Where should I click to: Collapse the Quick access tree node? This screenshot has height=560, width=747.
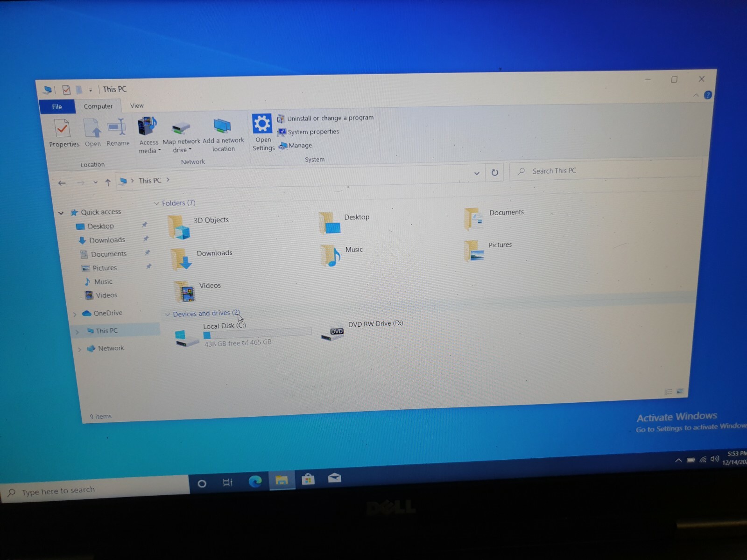pos(61,213)
